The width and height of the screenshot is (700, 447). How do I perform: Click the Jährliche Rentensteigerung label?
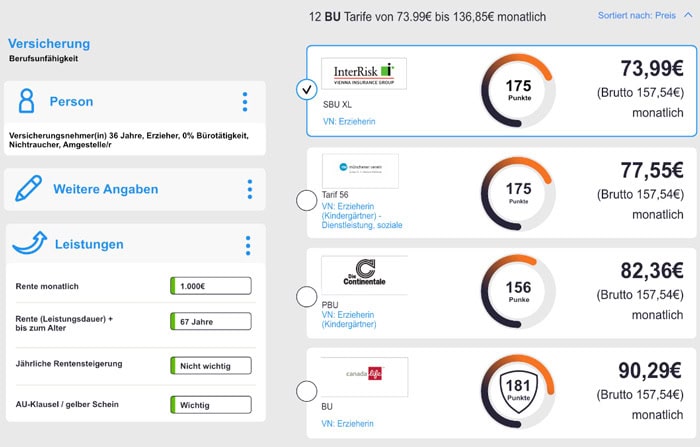(x=69, y=363)
